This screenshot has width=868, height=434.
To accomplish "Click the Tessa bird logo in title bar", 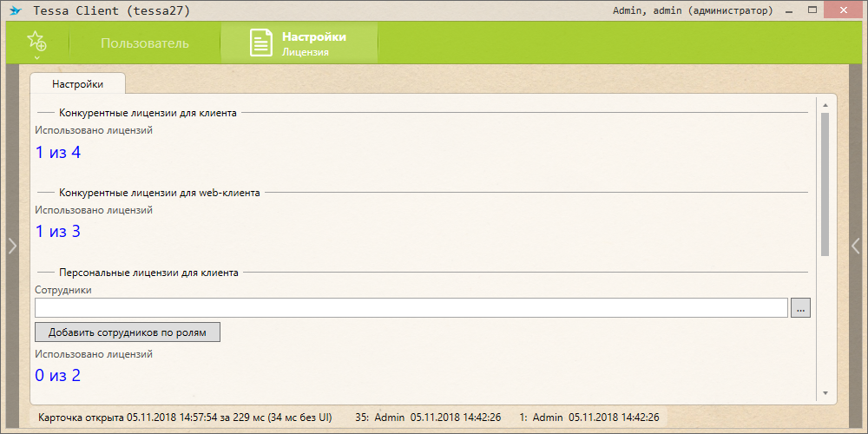I will [x=15, y=11].
